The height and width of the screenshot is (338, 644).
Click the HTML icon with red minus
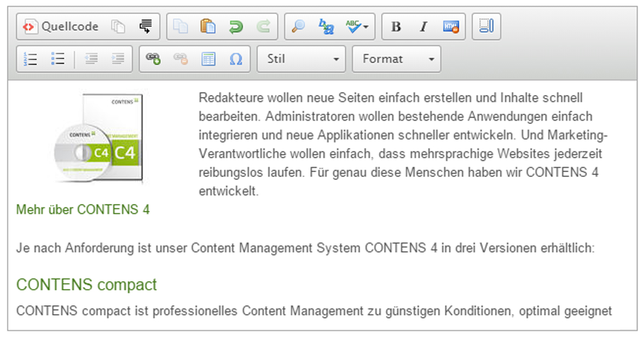click(451, 27)
